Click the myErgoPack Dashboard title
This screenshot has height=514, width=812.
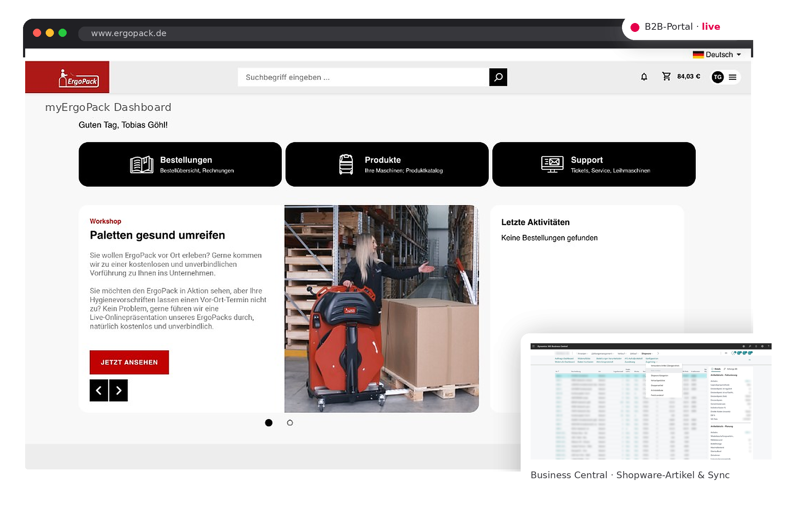tap(108, 107)
